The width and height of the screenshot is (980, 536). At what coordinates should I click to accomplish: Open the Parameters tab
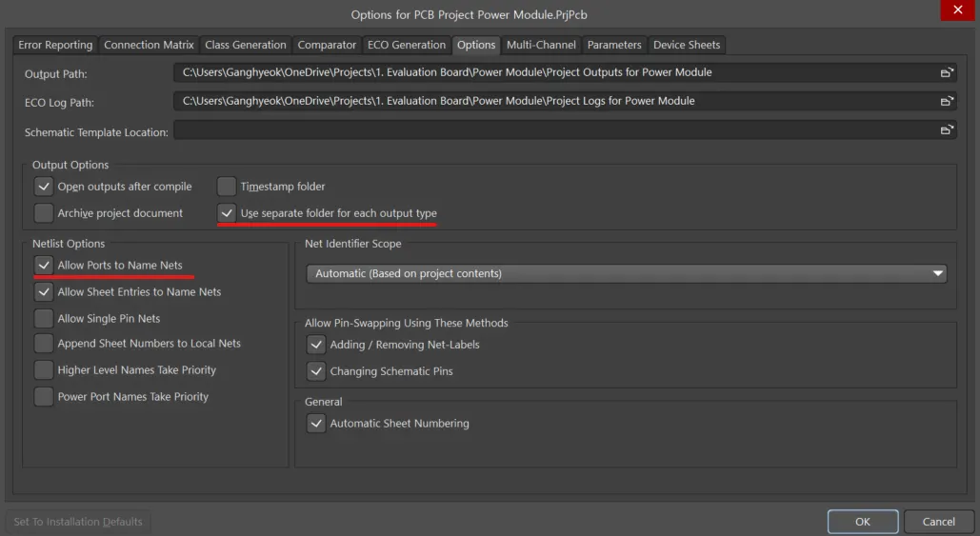click(x=614, y=45)
